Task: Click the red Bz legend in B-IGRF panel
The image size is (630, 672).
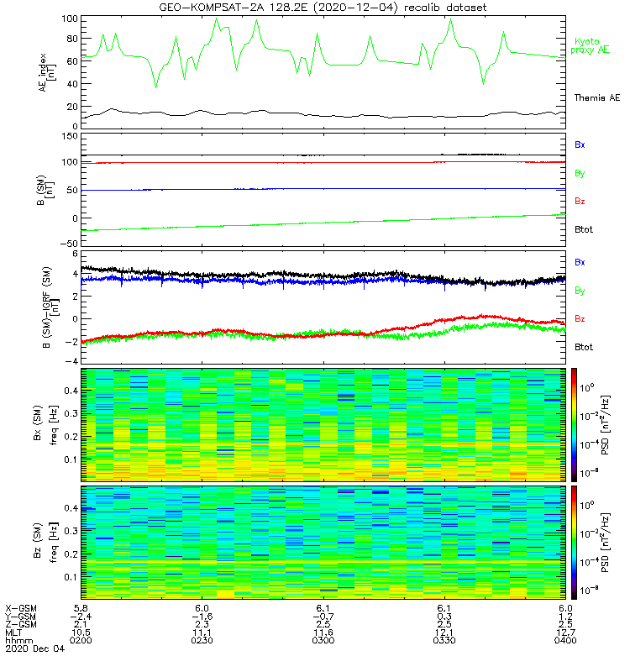Action: tap(580, 318)
